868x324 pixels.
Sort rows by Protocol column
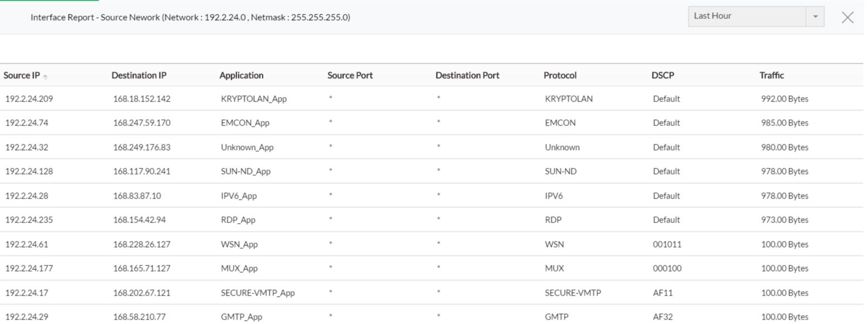560,75
